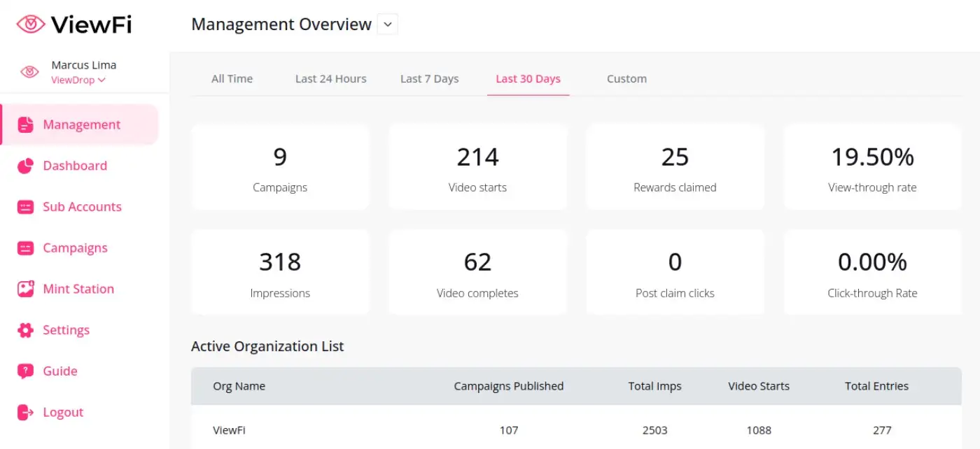Click the Sub Accounts sidebar icon
Viewport: 980px width, 449px height.
[x=26, y=207]
